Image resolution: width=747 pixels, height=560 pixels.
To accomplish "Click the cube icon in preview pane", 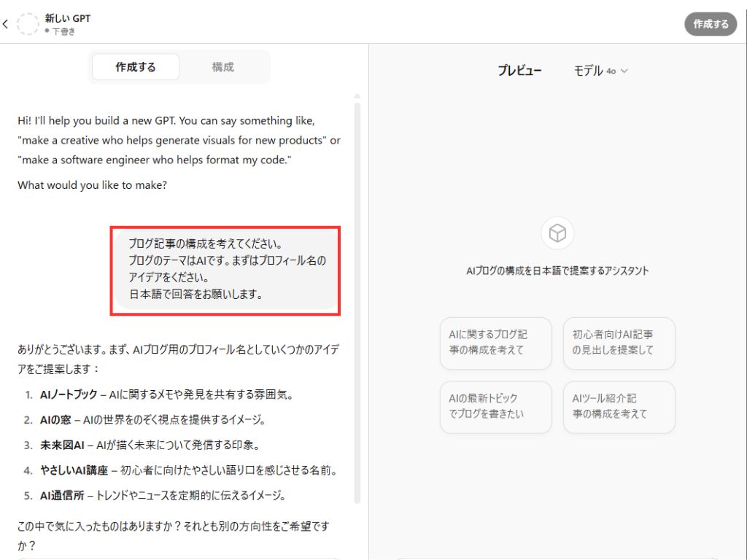I will click(x=557, y=233).
